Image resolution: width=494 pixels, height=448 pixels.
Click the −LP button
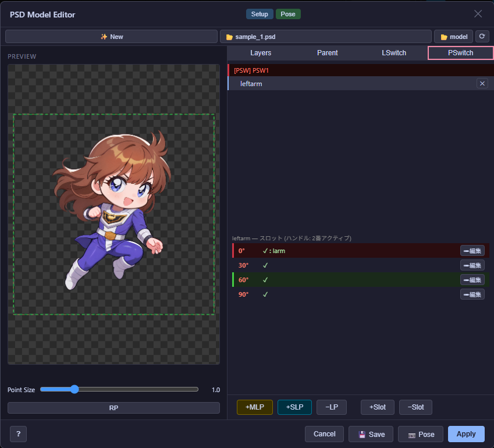(x=332, y=407)
